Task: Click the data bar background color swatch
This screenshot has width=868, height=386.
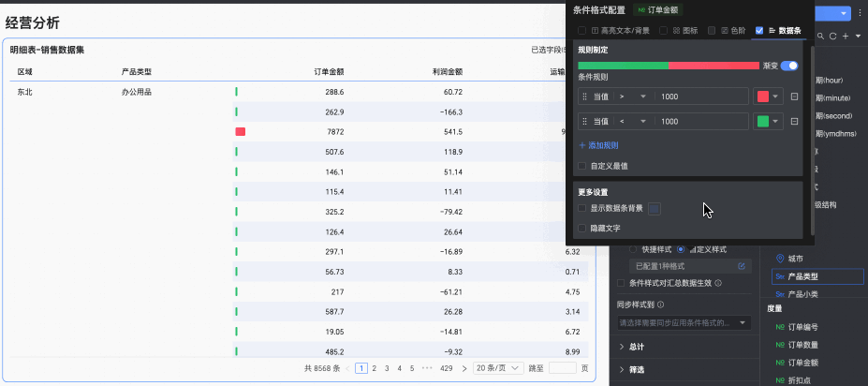Action: pyautogui.click(x=655, y=209)
